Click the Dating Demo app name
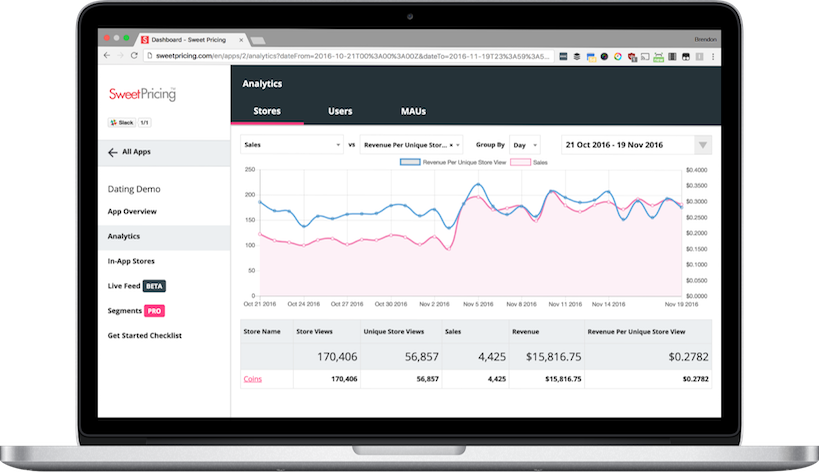This screenshot has width=819, height=472. [134, 189]
